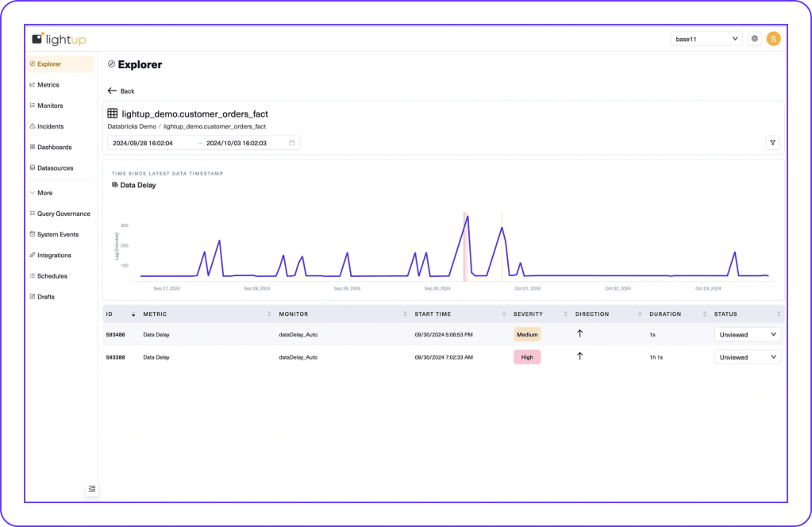Open Schedules from the sidebar
The image size is (812, 527).
point(52,275)
